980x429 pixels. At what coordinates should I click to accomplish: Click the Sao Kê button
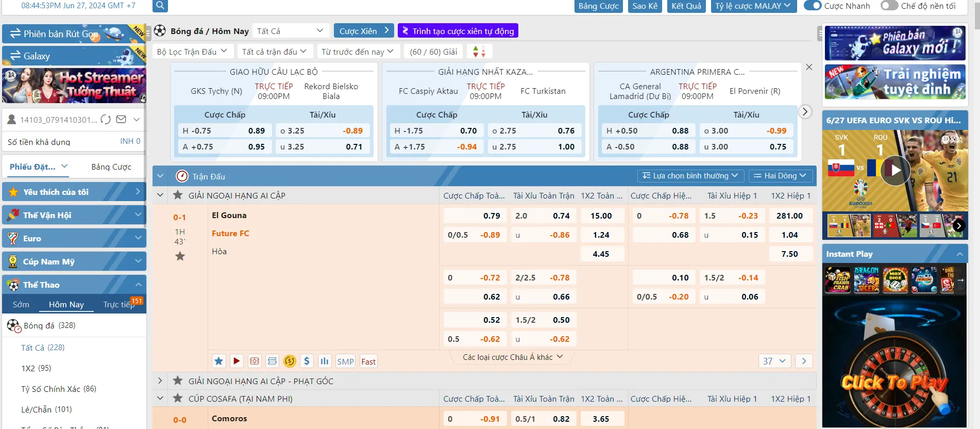click(x=645, y=6)
